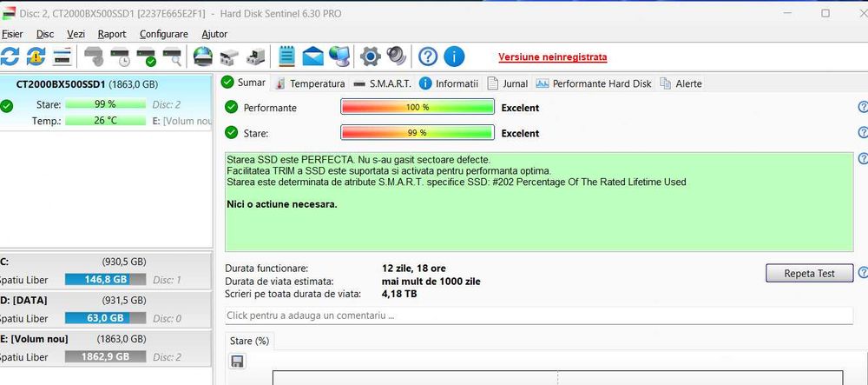Click help icon beside Stare health row
Viewport: 868px width, 385px height.
(863, 132)
